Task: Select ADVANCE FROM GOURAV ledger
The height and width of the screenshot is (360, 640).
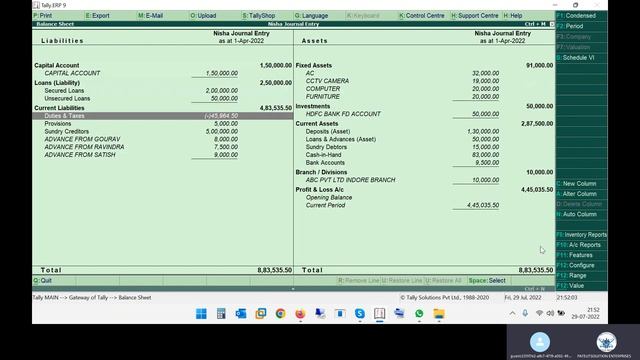Action: click(162, 139)
